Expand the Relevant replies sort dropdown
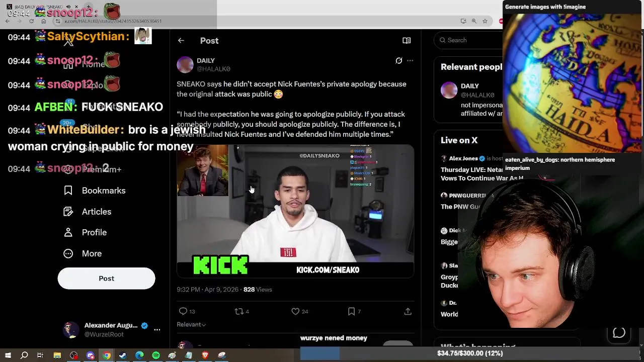 (x=191, y=325)
